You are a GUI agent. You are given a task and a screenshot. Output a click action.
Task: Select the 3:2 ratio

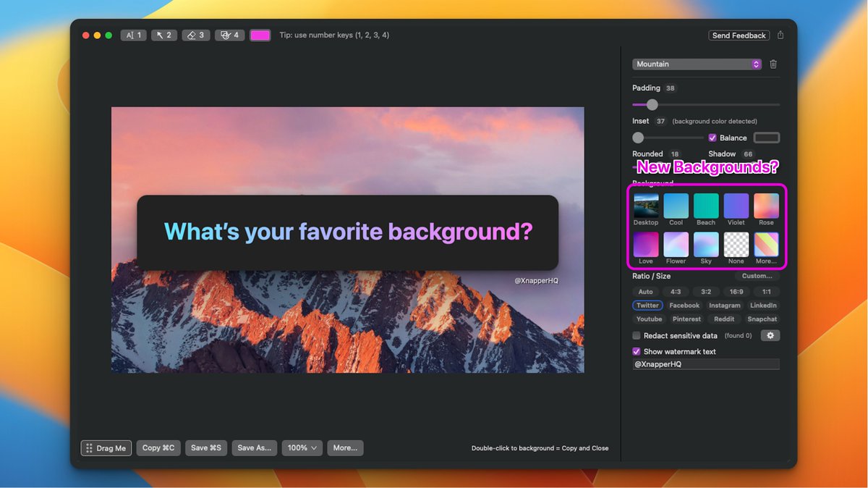point(706,292)
